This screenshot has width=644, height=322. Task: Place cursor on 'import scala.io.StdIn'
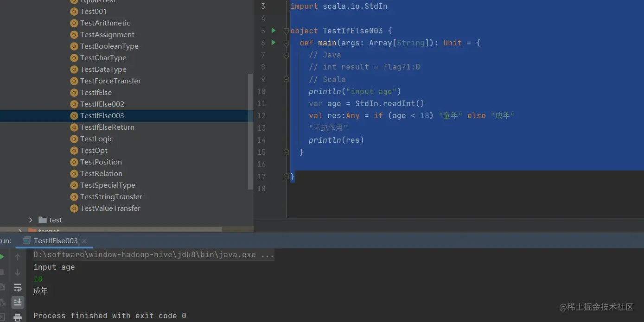pyautogui.click(x=339, y=6)
